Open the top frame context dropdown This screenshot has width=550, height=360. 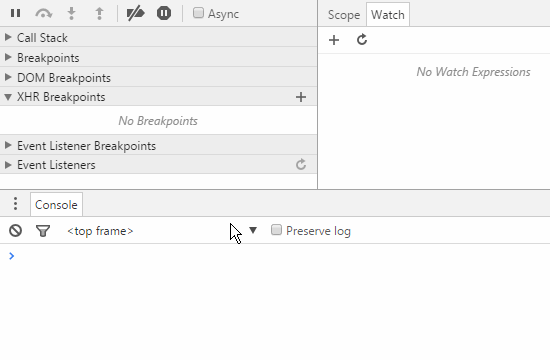tap(162, 231)
